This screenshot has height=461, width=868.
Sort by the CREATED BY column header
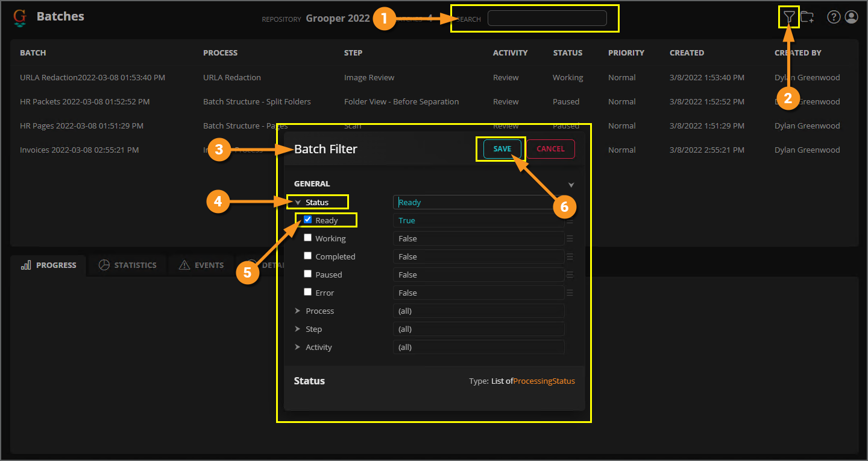(x=798, y=53)
